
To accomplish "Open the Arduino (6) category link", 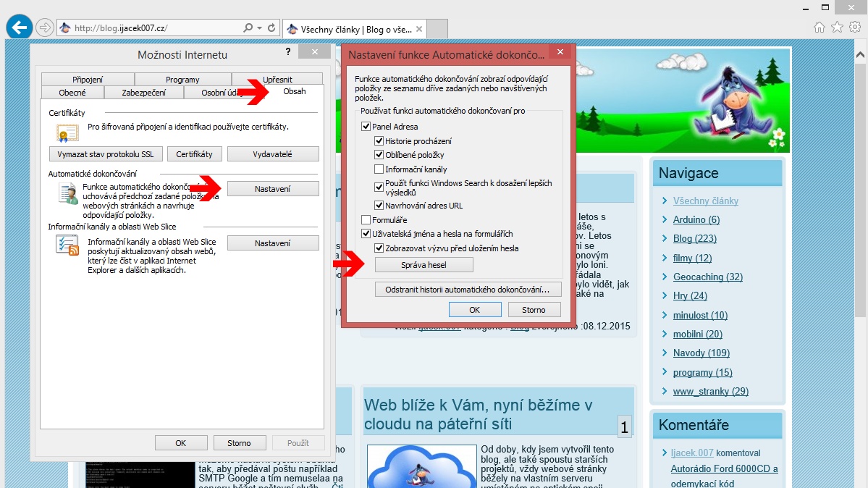I will coord(696,219).
